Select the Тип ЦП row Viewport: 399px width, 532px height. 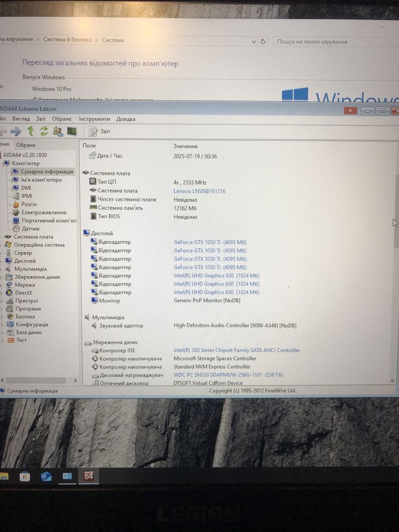(x=148, y=182)
